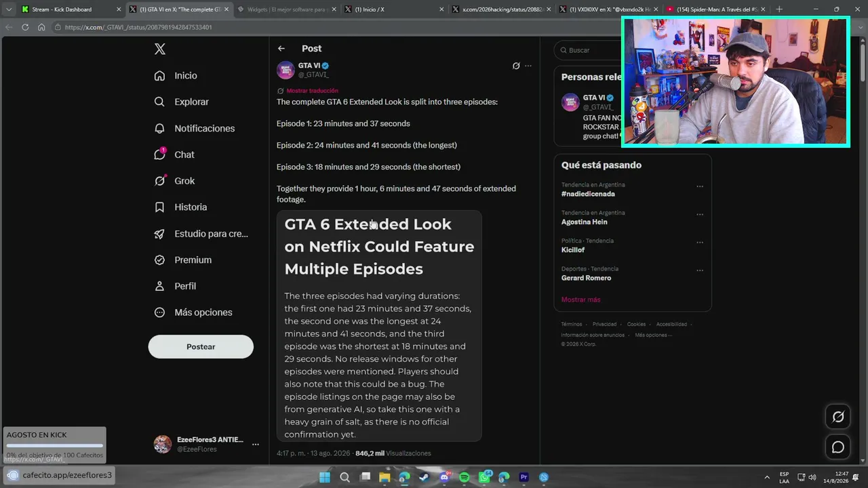Viewport: 868px width, 488px height.
Task: Open the post's more options menu
Action: tap(528, 66)
